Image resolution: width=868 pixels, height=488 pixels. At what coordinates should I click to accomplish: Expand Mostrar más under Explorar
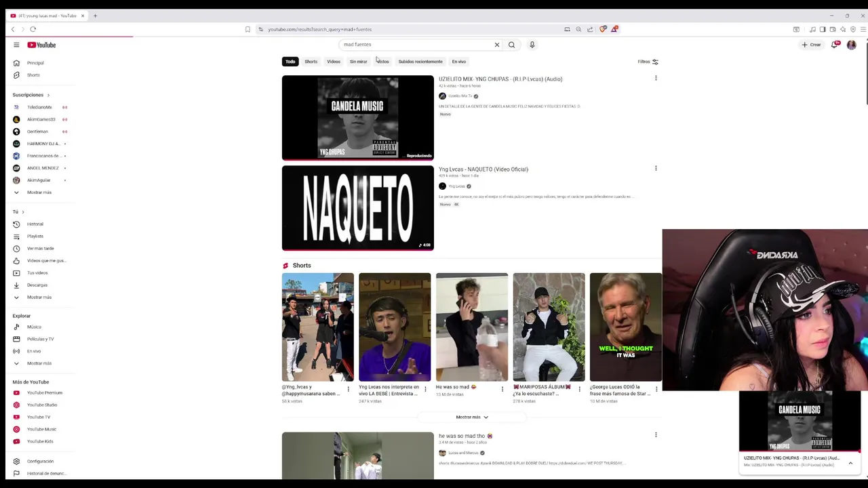[x=39, y=364]
